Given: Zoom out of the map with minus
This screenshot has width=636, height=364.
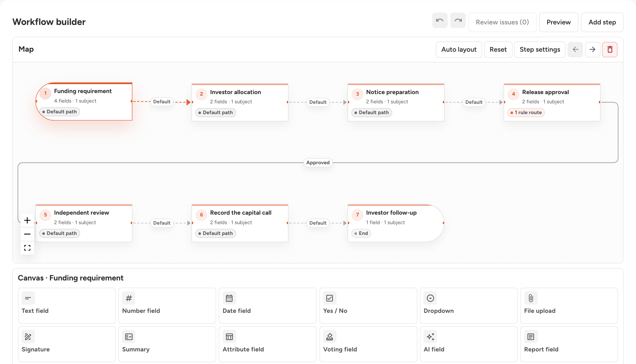Looking at the screenshot, I should [x=27, y=234].
